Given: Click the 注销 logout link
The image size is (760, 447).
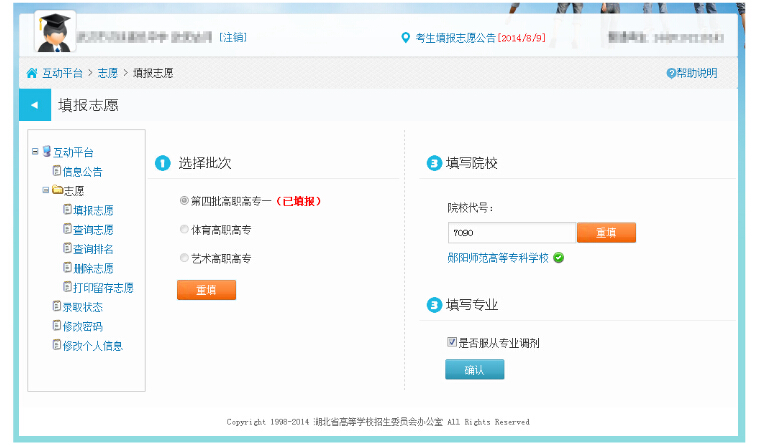Looking at the screenshot, I should tap(233, 37).
